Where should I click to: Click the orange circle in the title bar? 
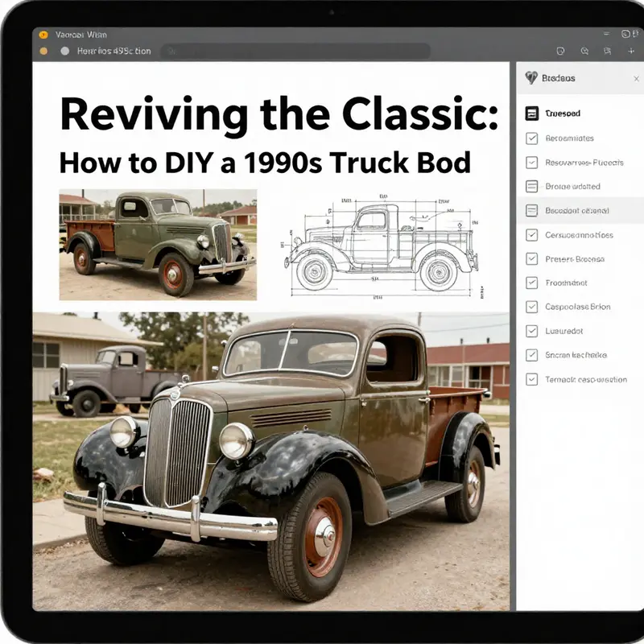tap(43, 35)
